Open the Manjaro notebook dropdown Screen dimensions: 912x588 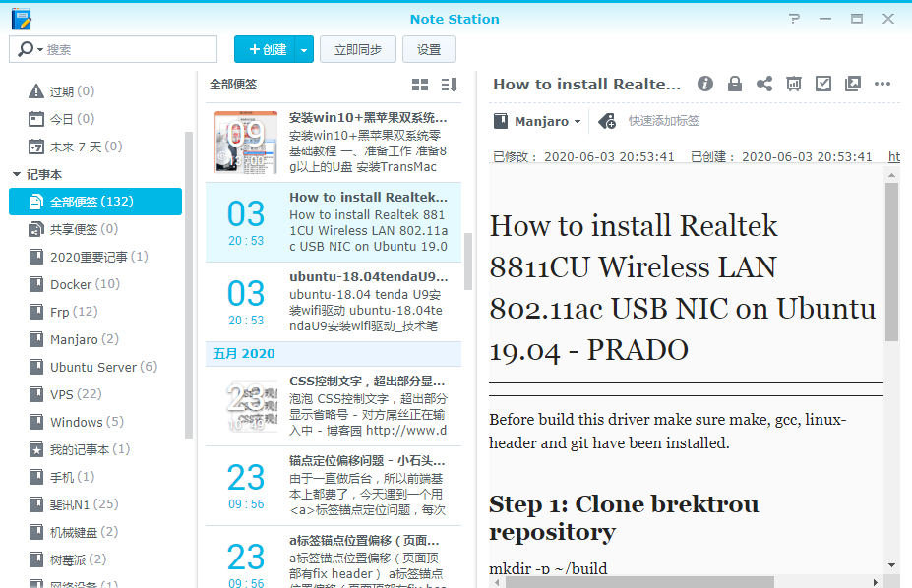[537, 122]
